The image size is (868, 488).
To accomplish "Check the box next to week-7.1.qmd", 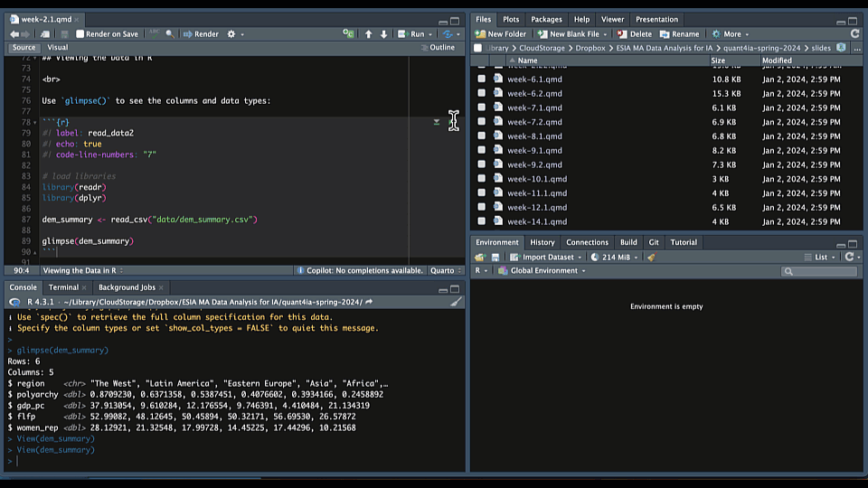I will coord(481,108).
